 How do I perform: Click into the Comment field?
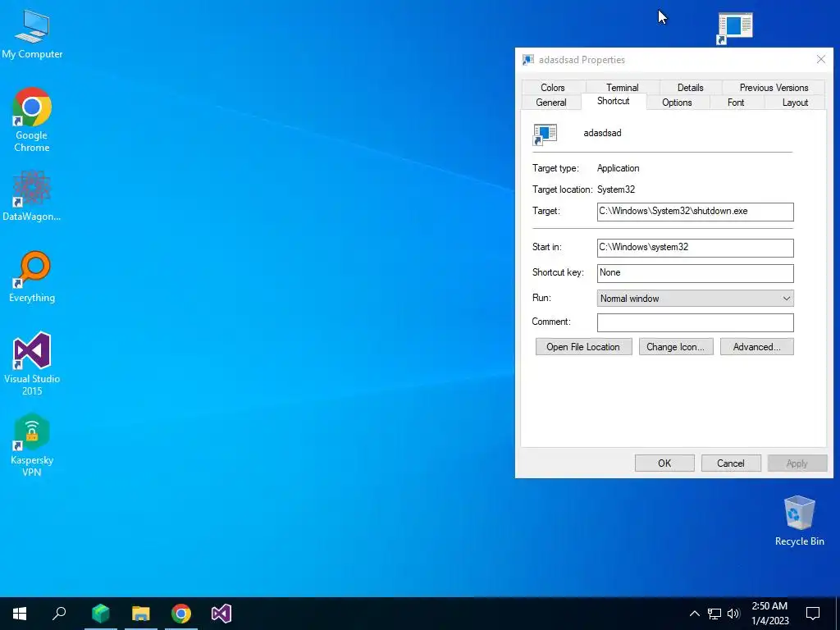(696, 322)
